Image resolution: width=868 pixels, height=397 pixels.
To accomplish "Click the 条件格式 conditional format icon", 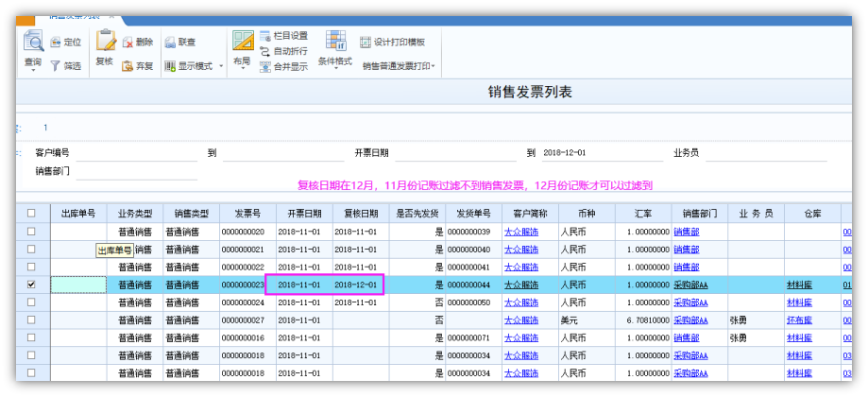I will tap(335, 41).
